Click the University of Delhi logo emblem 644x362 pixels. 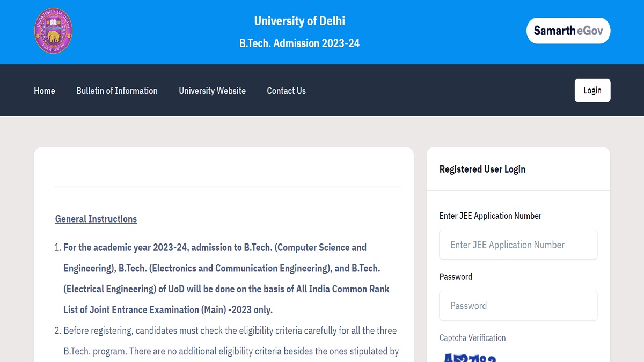pyautogui.click(x=53, y=31)
